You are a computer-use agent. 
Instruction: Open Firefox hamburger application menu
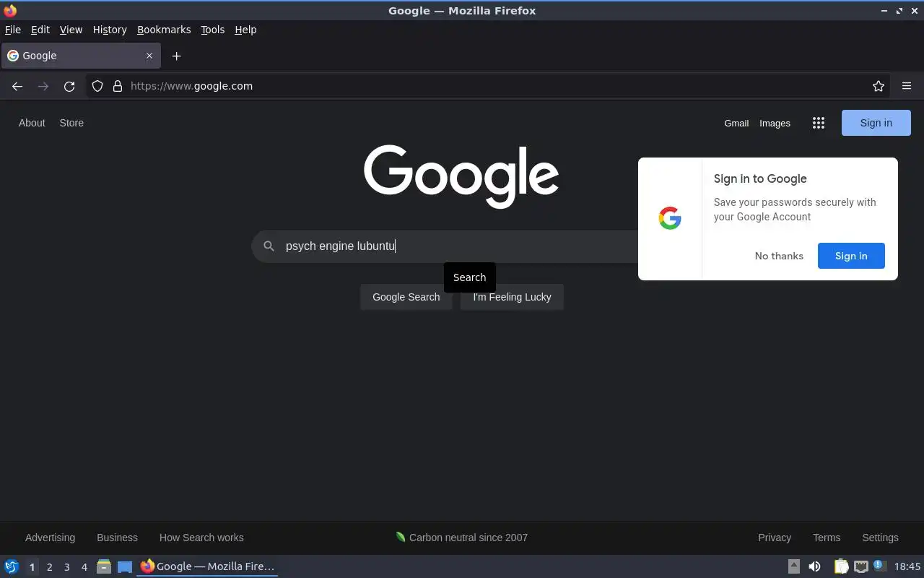pos(907,86)
